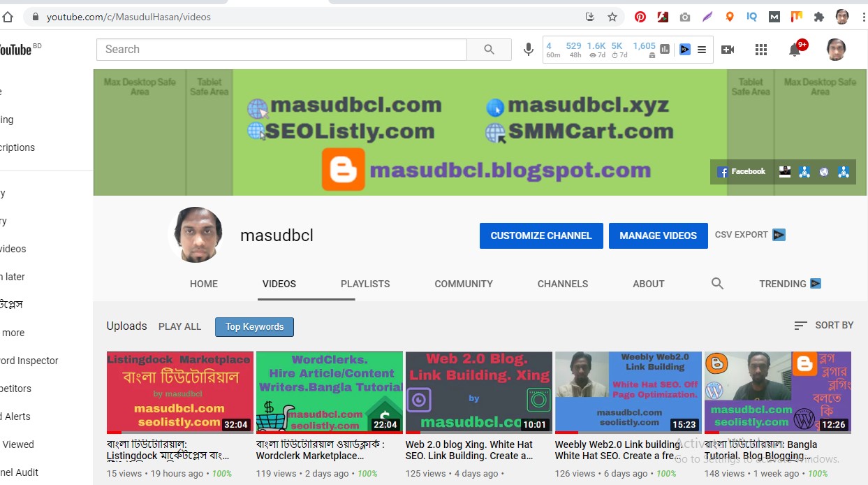Click the CUSTOMIZE CHANNEL button
The image size is (868, 485).
pyautogui.click(x=541, y=236)
